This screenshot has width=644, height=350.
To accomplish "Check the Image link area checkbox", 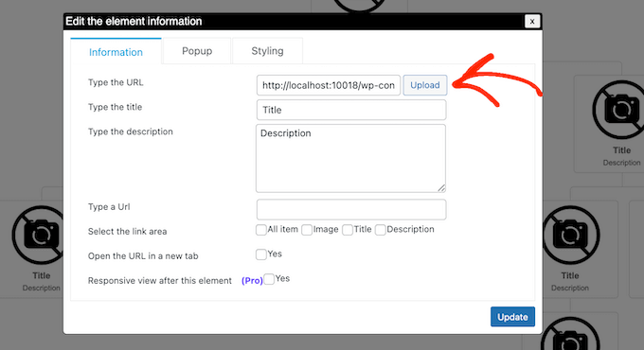I will [x=307, y=230].
